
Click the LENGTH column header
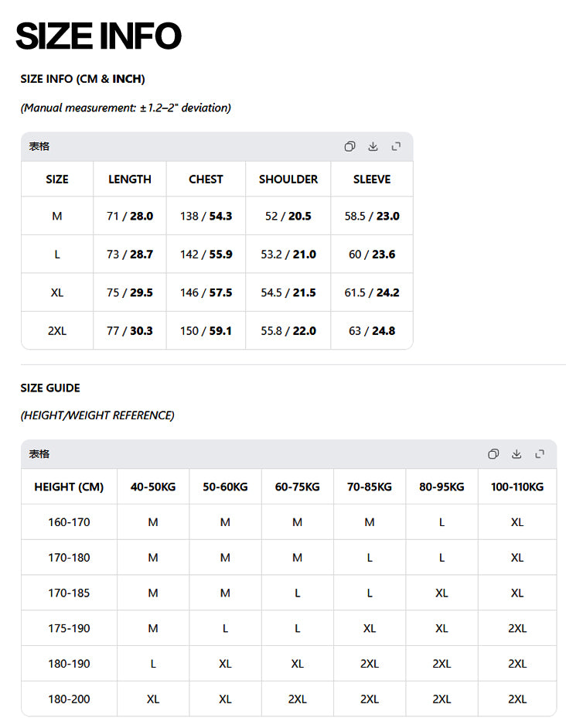point(130,179)
